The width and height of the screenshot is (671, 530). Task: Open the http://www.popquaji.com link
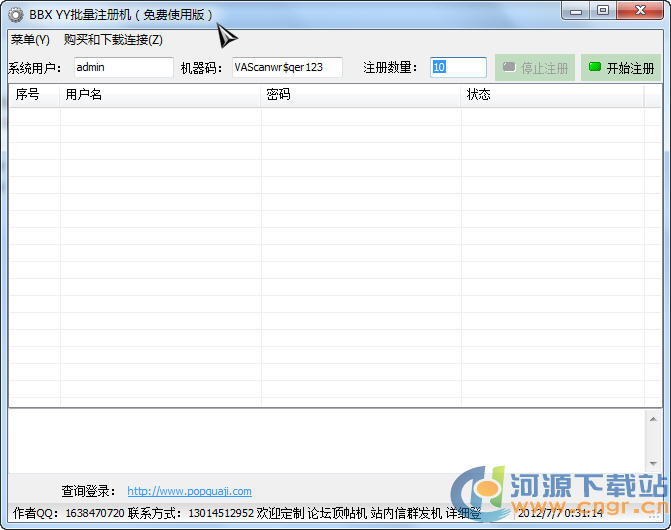coord(189,491)
